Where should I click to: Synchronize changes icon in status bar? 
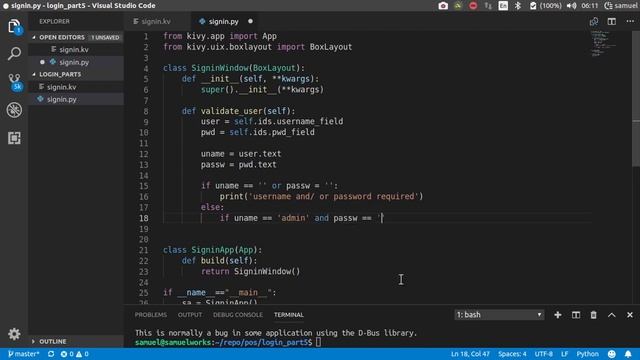click(x=51, y=354)
